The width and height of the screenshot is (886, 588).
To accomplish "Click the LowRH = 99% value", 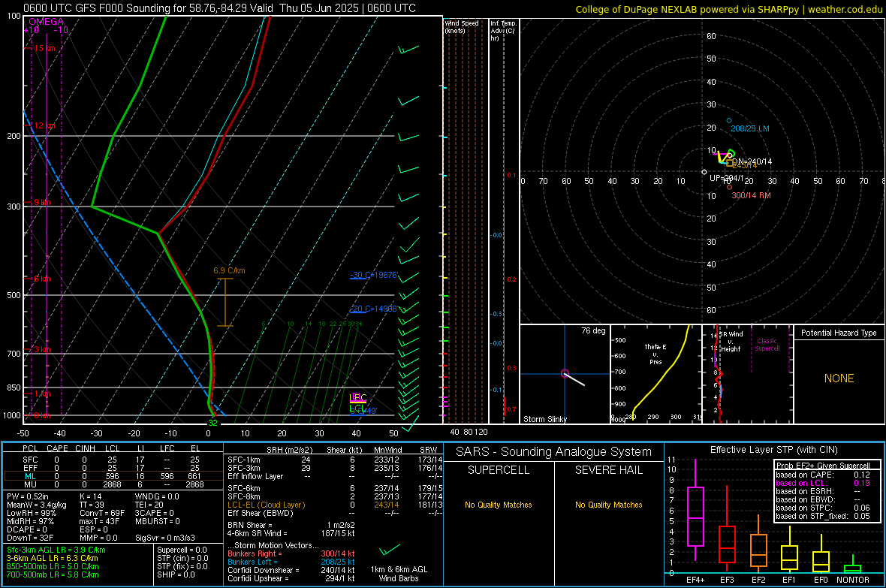I will [x=32, y=513].
